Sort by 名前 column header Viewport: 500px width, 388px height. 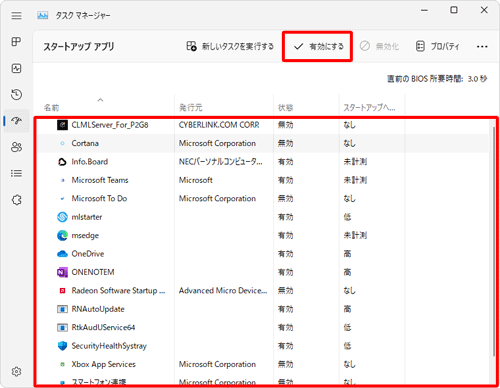(x=51, y=108)
